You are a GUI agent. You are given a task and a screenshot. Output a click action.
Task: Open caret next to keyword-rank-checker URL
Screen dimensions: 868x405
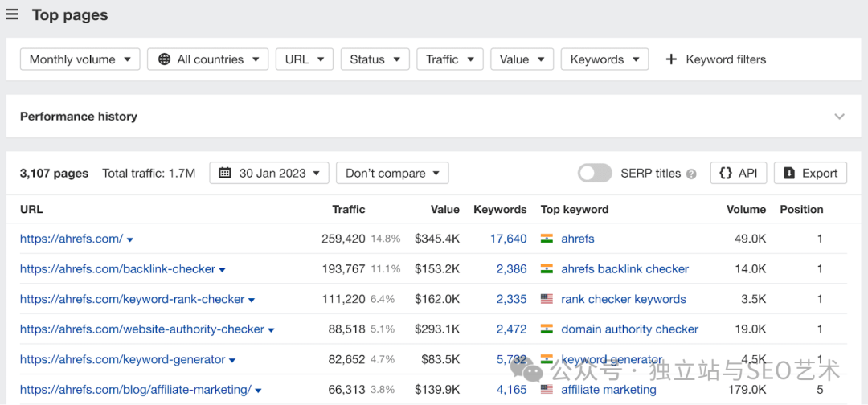(252, 301)
